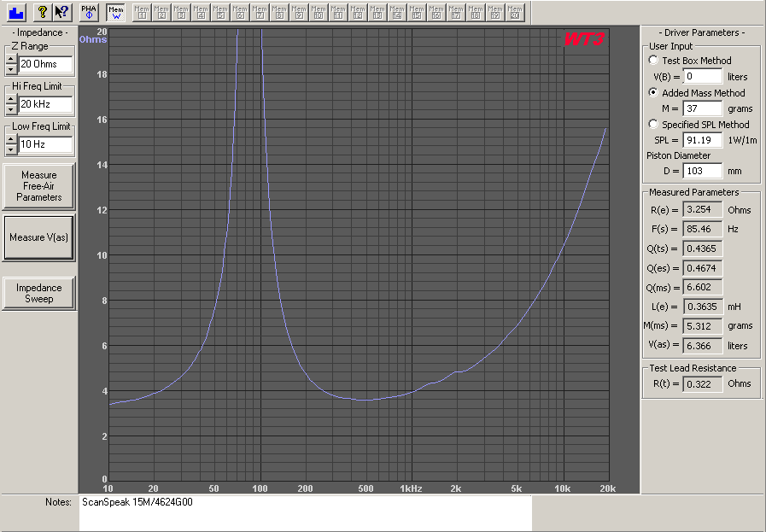Select memory slot Mem 18
766x532 pixels.
point(476,12)
